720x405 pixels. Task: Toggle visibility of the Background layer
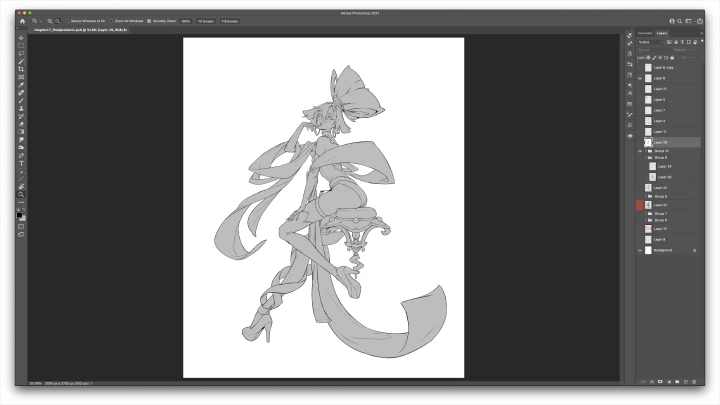640,250
